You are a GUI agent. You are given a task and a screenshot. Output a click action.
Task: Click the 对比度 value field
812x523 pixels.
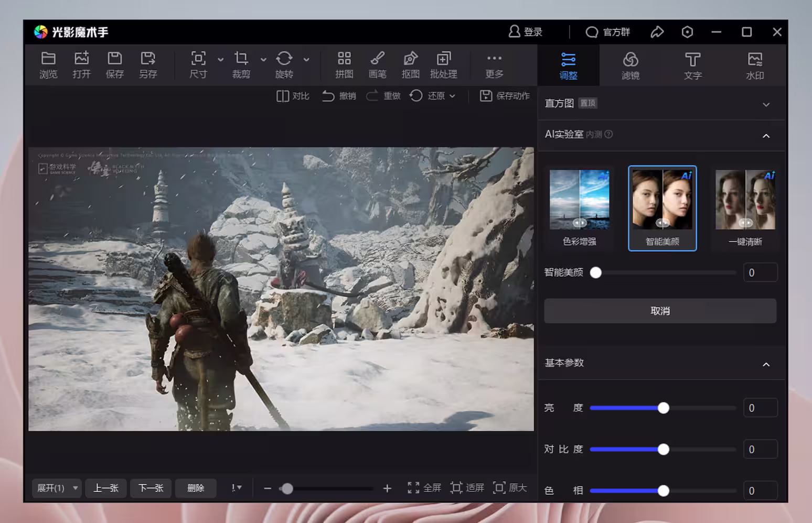[760, 449]
